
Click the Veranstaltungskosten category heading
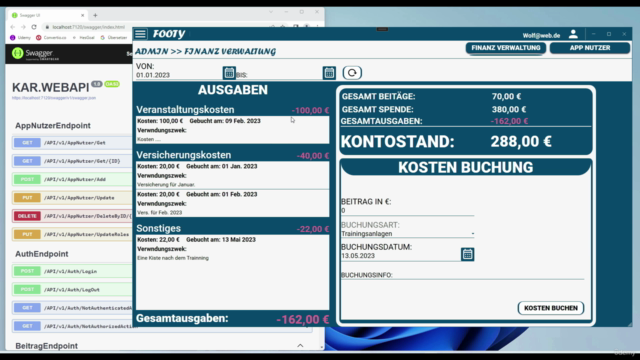pyautogui.click(x=185, y=110)
